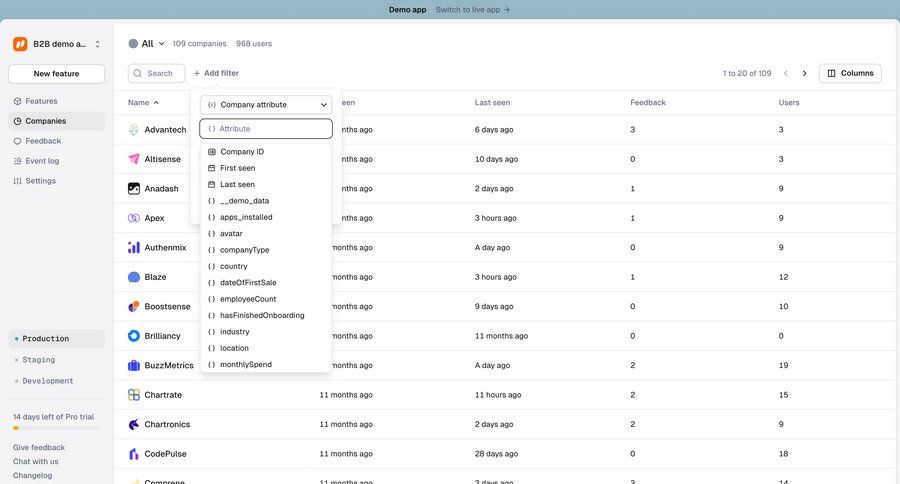Select the monthlySpend attribute
Viewport: 900px width, 484px height.
point(266,365)
